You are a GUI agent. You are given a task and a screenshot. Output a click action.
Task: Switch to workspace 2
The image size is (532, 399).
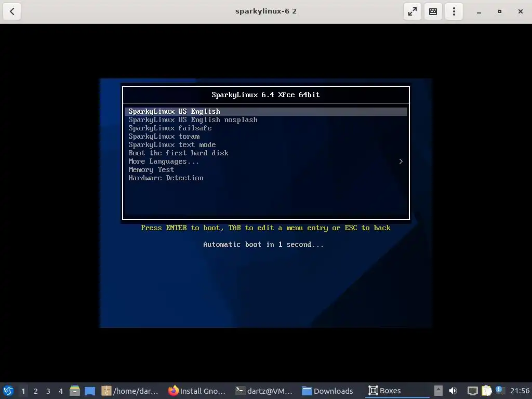tap(36, 391)
